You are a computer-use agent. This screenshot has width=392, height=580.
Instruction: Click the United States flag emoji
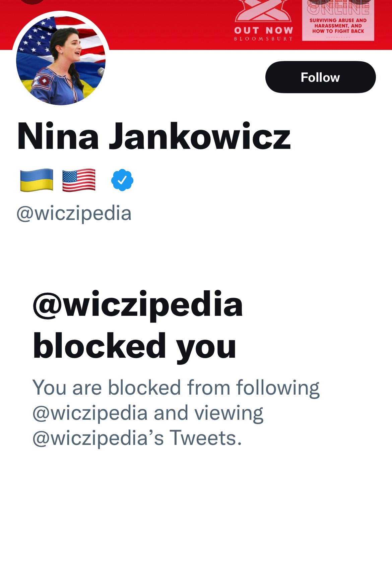[79, 180]
